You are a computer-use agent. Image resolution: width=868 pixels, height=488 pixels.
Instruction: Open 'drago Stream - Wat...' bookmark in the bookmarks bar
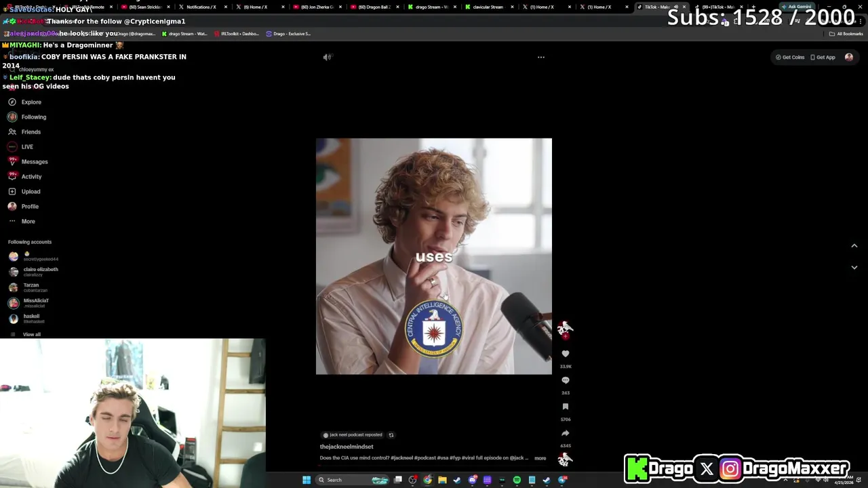click(184, 34)
